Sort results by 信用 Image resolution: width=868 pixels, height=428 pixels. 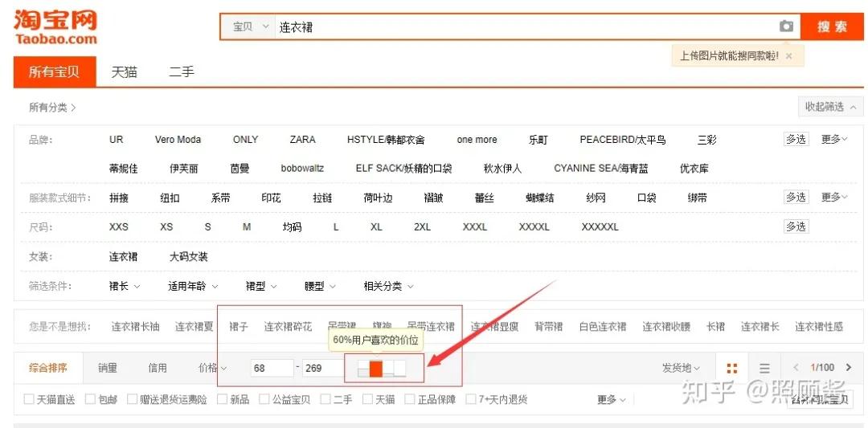click(158, 368)
